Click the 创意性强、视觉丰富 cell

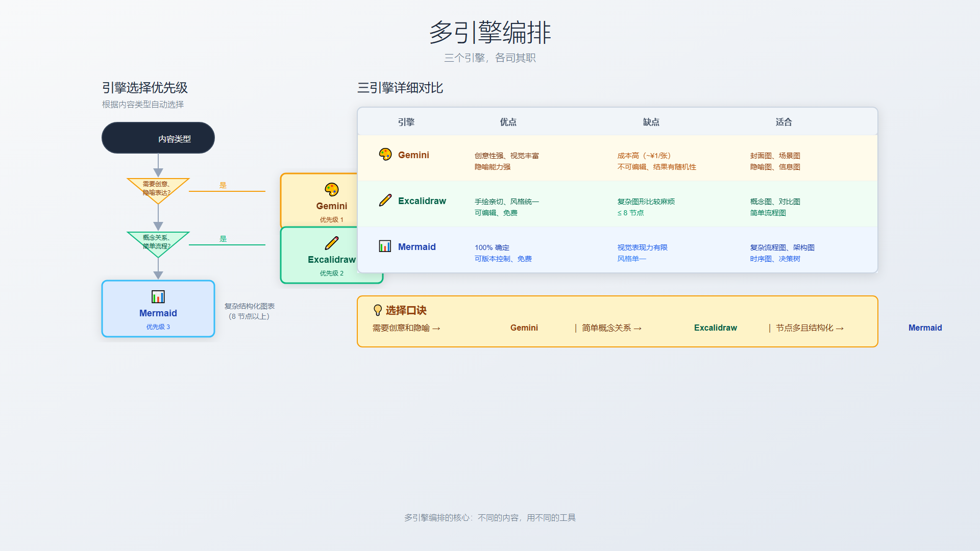(507, 156)
